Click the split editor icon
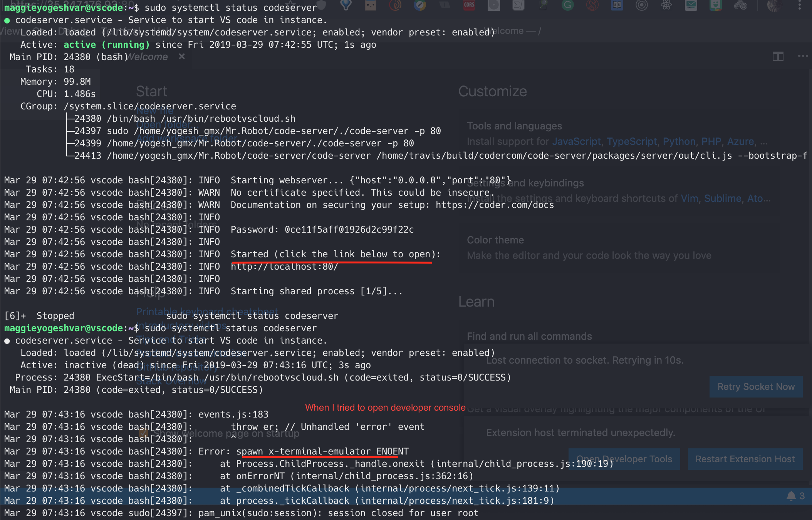Image resolution: width=812 pixels, height=520 pixels. (778, 57)
